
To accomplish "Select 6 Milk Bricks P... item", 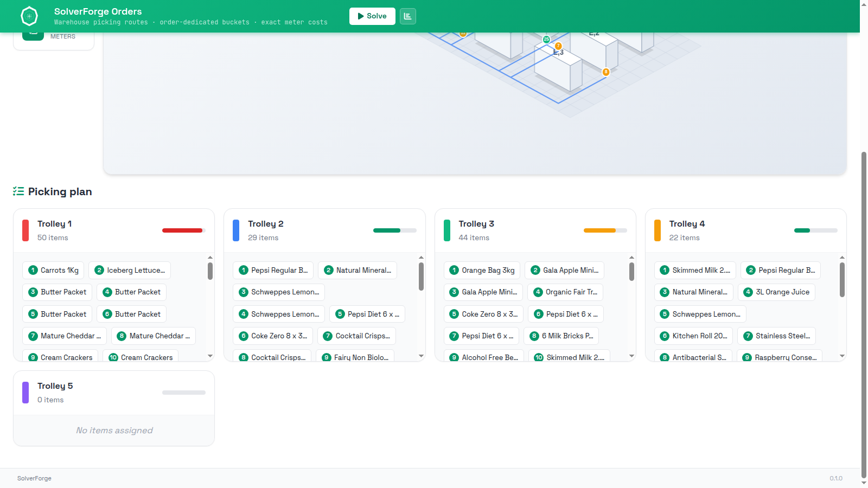I will pos(561,336).
